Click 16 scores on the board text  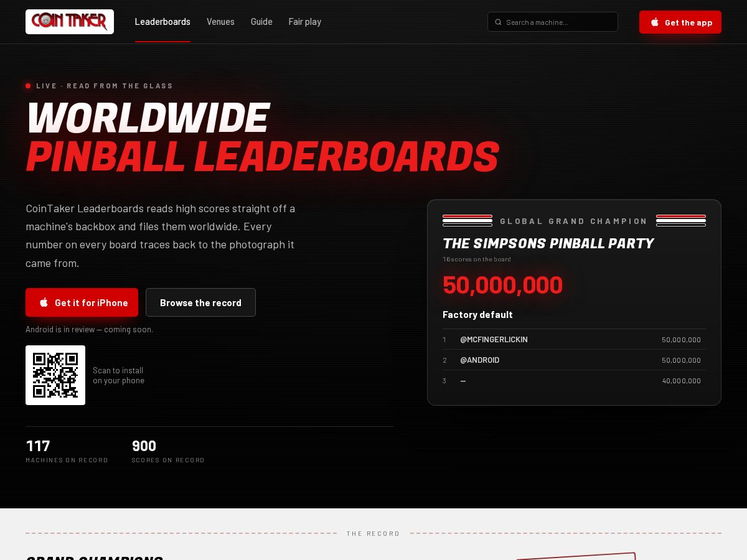coord(477,259)
